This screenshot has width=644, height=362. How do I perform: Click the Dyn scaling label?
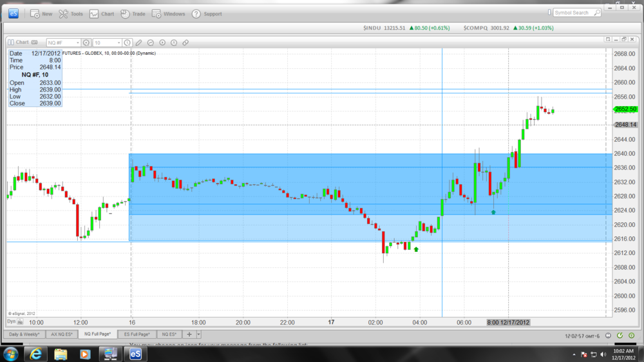click(x=11, y=321)
